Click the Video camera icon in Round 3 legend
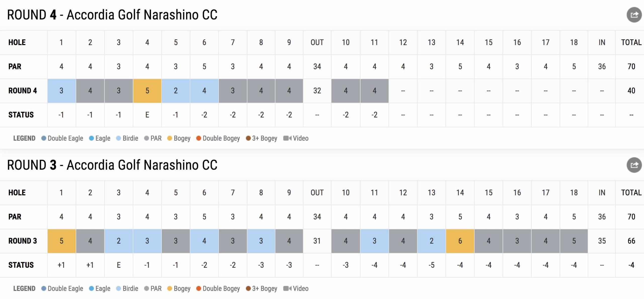644x299 pixels. click(287, 288)
